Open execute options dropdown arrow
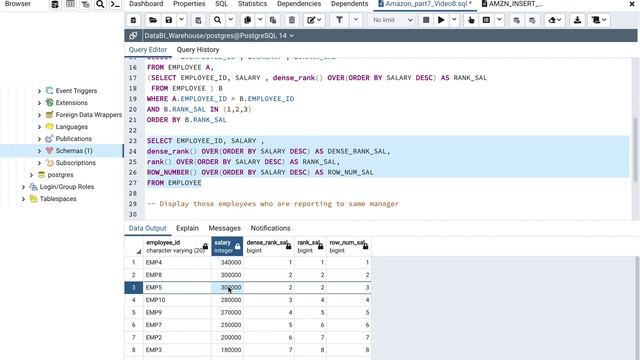Screen dimensions: 640x360 point(454,20)
